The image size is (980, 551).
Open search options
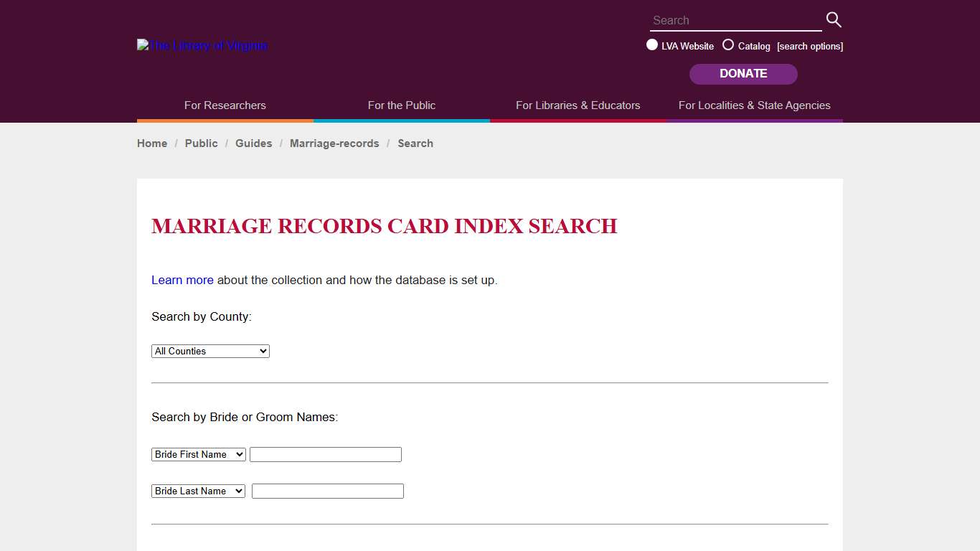[809, 45]
